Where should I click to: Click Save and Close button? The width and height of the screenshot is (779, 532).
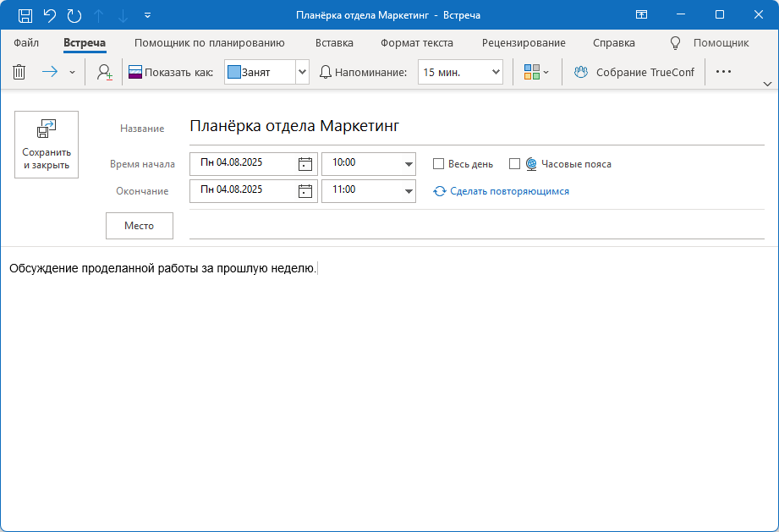(47, 145)
